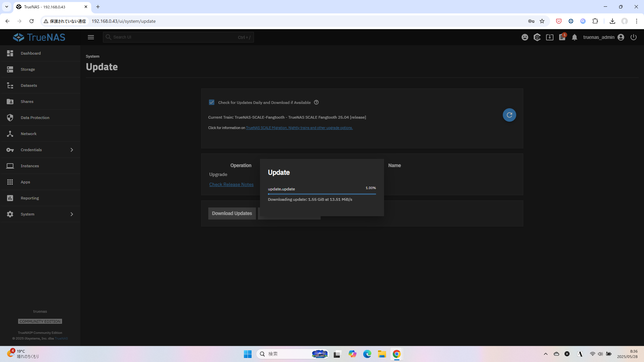Open the Dashboard page from sidebar
Viewport: 644px width, 362px height.
tap(40, 53)
